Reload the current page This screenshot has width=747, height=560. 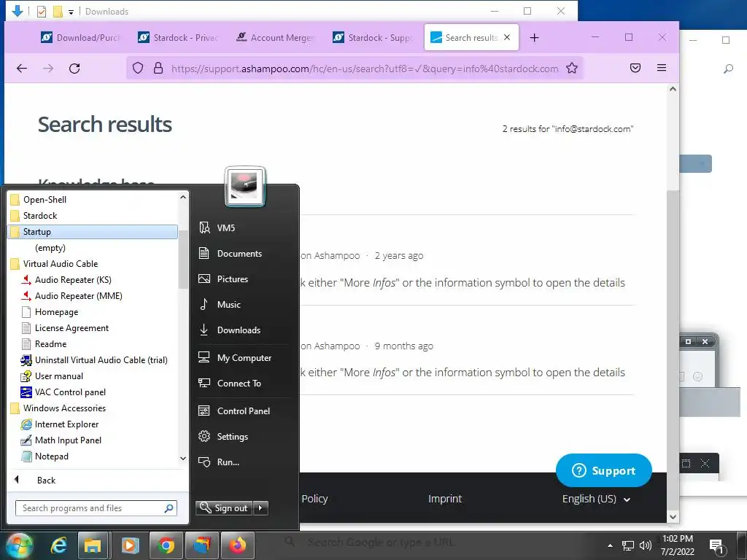click(x=74, y=69)
